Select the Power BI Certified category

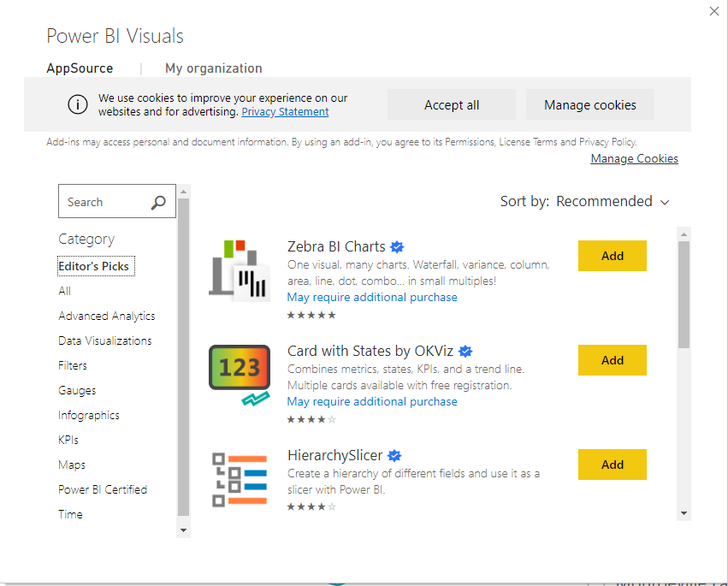103,489
